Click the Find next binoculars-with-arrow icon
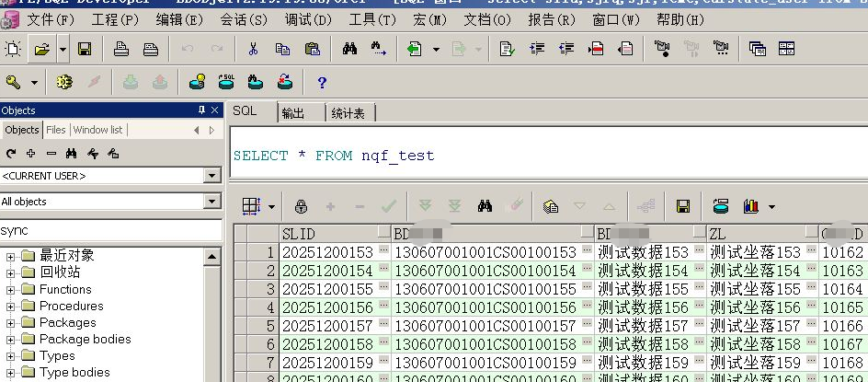Viewport: 868px width, 382px height. [x=379, y=49]
